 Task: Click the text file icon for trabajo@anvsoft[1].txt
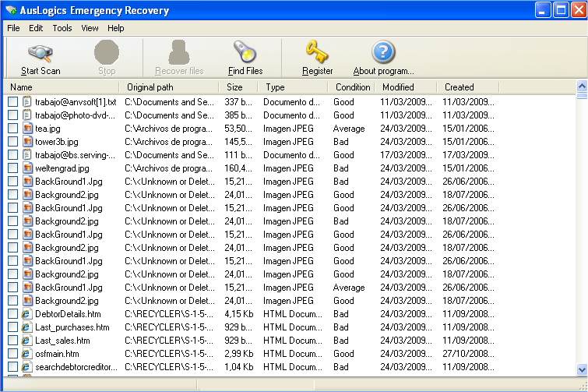[x=26, y=101]
